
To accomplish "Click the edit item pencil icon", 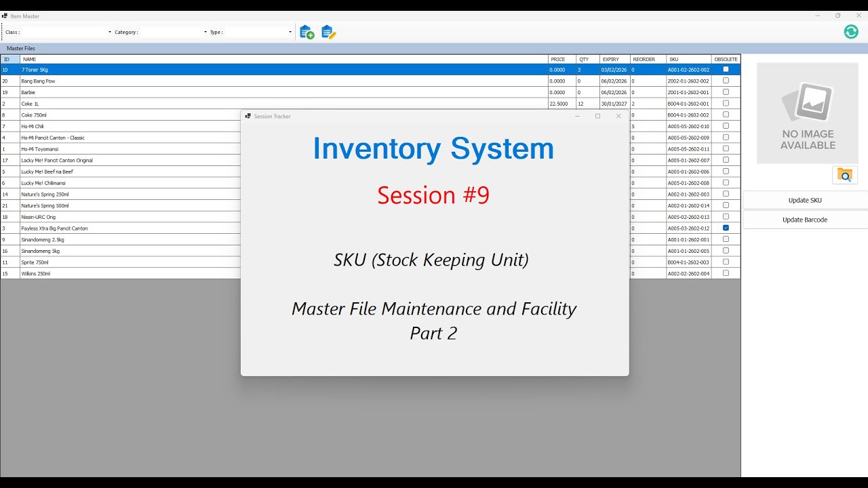I will tap(329, 32).
